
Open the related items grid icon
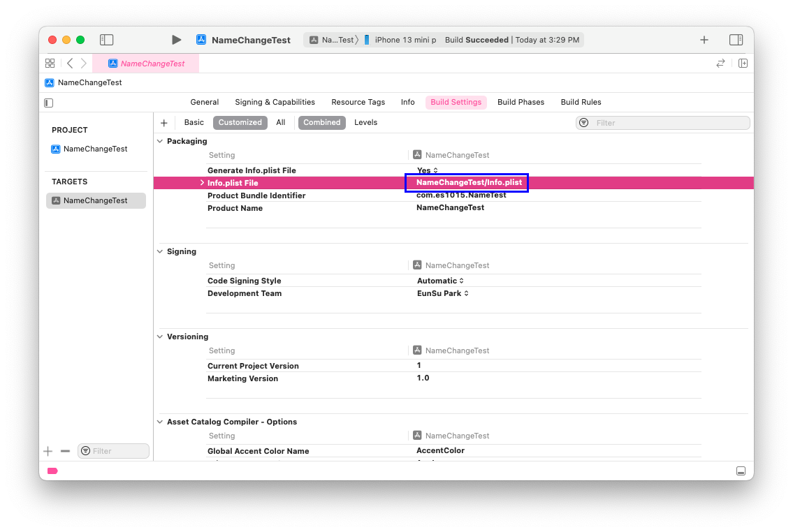tap(50, 63)
